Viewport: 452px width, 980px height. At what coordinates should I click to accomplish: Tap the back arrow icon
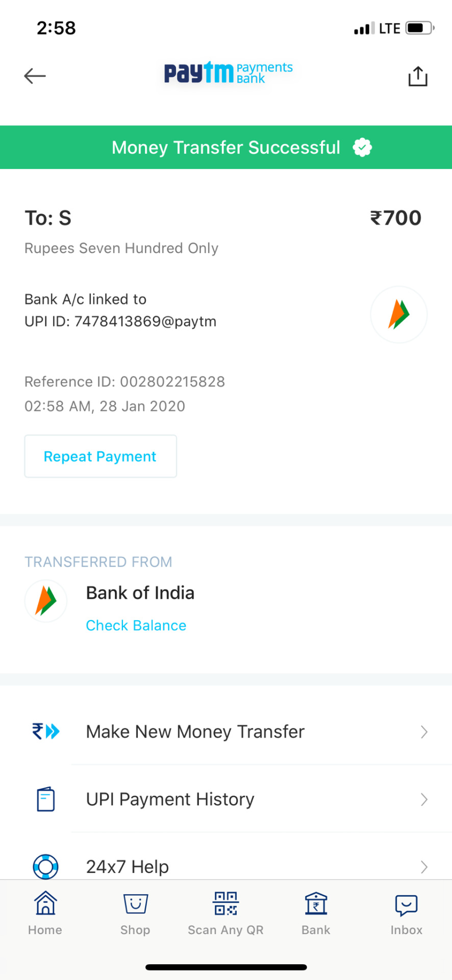point(35,76)
